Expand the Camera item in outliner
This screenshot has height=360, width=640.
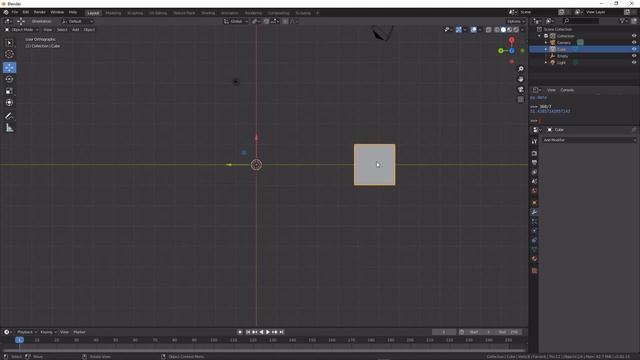click(546, 42)
